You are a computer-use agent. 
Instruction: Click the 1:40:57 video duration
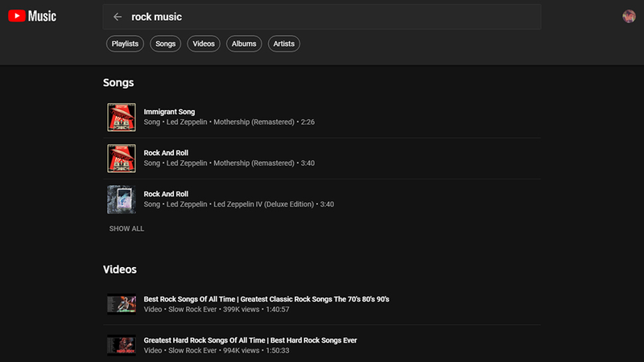[278, 310]
